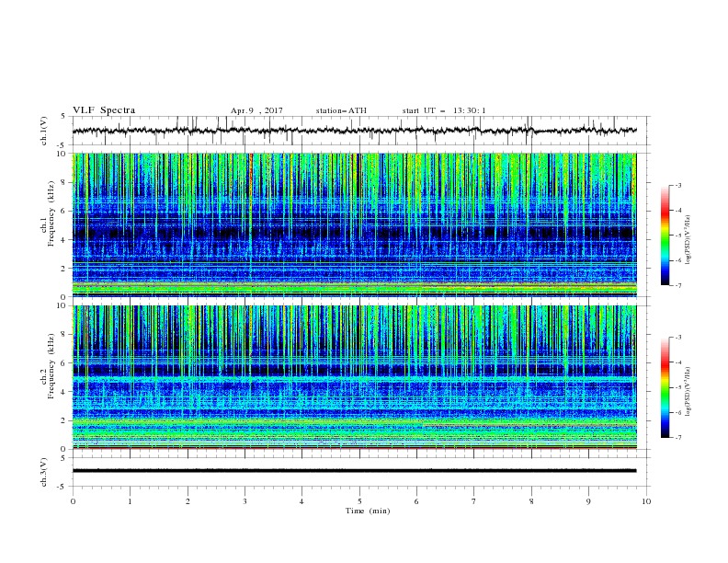Click the ch.1 spectrogram colorbar
Viewport: 728px width, 563px height.
tap(665, 236)
